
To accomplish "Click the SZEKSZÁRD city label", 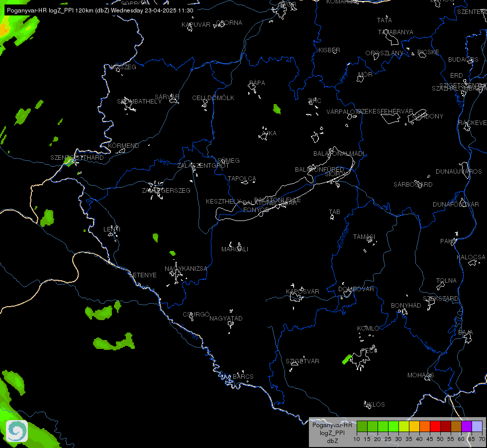I will point(441,299).
